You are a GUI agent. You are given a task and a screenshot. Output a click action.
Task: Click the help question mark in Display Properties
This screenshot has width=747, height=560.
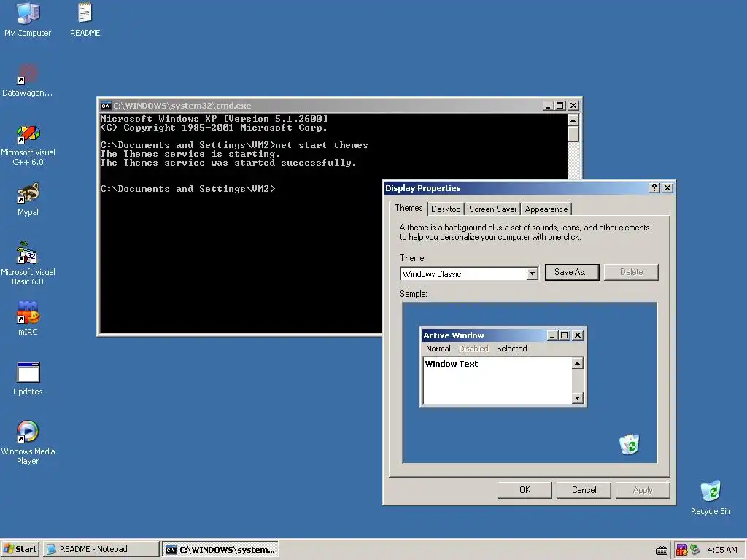tap(654, 188)
